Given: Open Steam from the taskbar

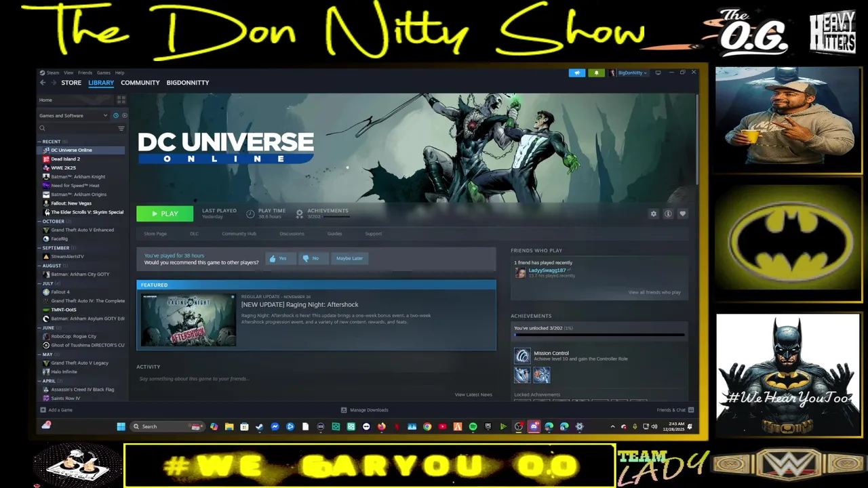Looking at the screenshot, I should 259,426.
